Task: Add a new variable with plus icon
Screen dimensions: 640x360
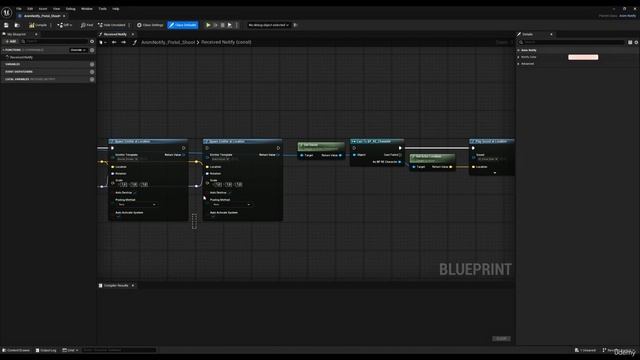Action: [x=92, y=64]
